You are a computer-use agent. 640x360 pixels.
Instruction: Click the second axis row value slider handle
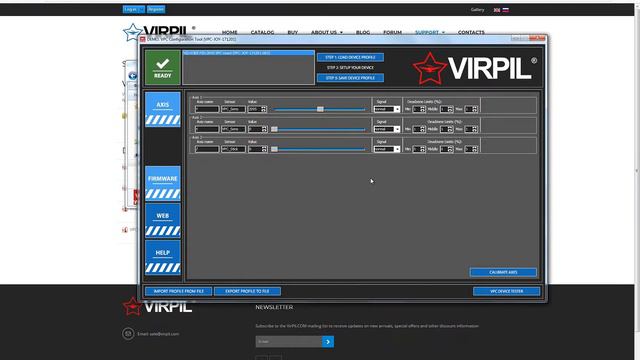(274, 129)
